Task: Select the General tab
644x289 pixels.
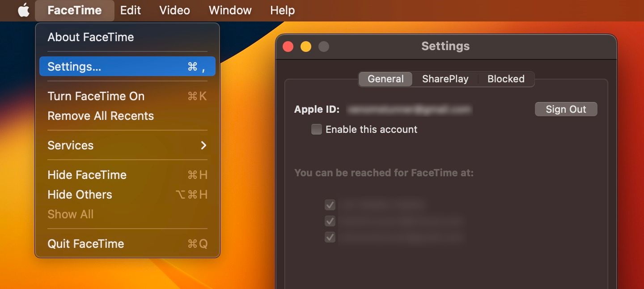Action: (x=385, y=79)
